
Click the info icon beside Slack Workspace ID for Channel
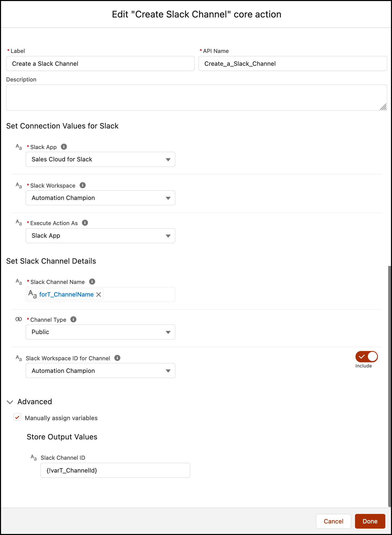click(x=118, y=358)
